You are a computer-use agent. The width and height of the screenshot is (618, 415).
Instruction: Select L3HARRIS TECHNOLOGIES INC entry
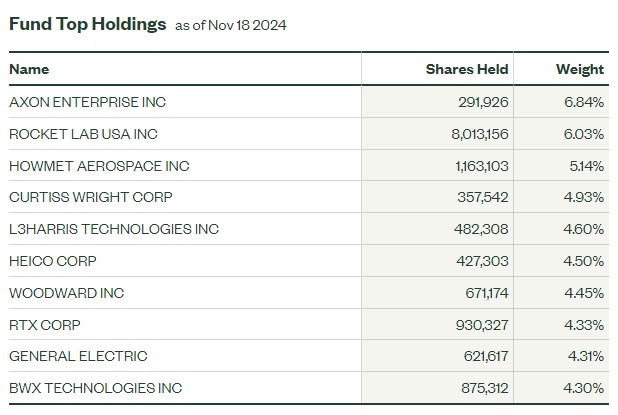point(114,229)
